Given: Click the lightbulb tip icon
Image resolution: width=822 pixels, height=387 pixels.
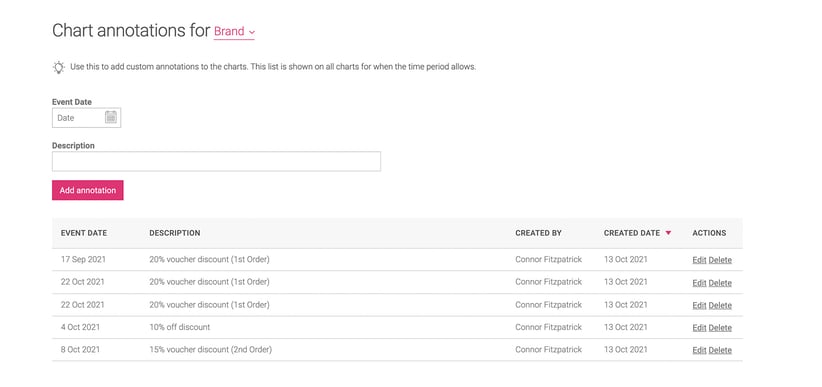Looking at the screenshot, I should pyautogui.click(x=59, y=67).
